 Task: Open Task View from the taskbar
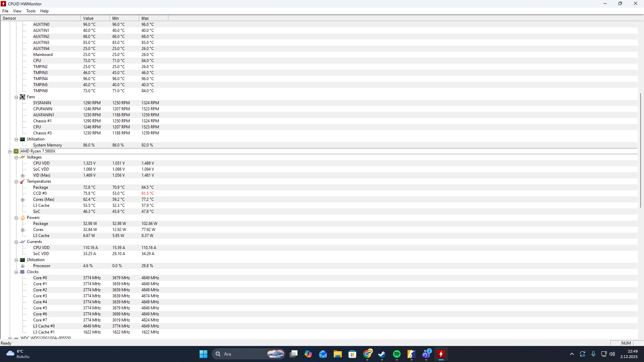[293, 354]
